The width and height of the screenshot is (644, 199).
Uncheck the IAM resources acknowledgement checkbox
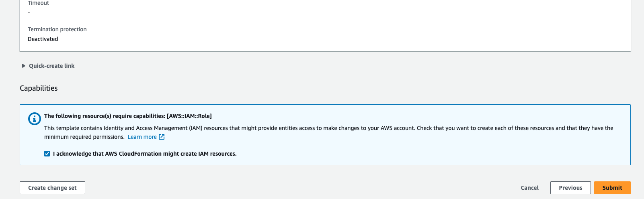[47, 154]
